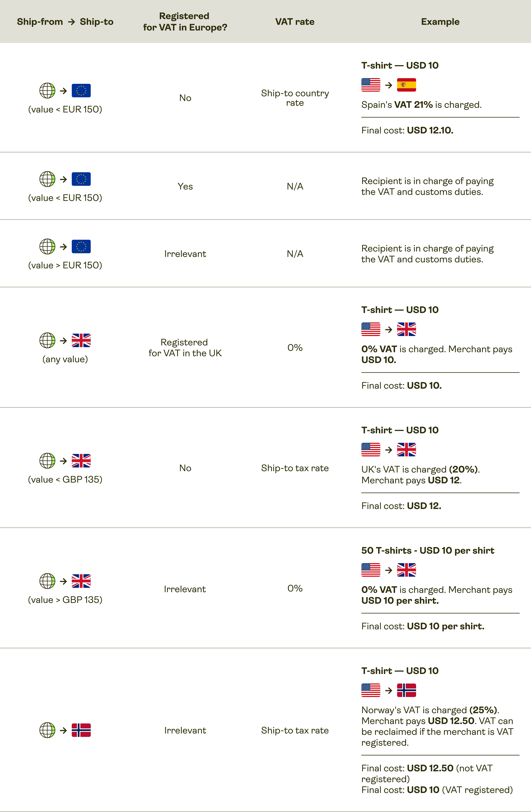Click the UK flag under "50 T-shirts" heading
This screenshot has height=812, width=531.
click(406, 570)
